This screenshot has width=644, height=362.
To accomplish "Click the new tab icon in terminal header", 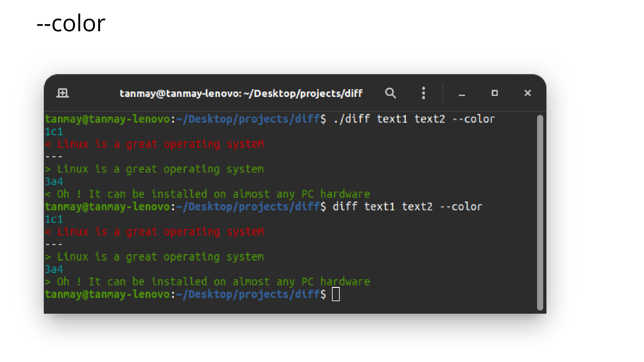I will 62,93.
